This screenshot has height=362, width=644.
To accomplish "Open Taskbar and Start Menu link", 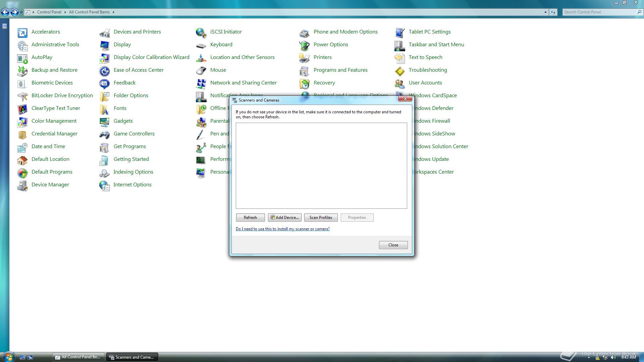I will pos(436,45).
